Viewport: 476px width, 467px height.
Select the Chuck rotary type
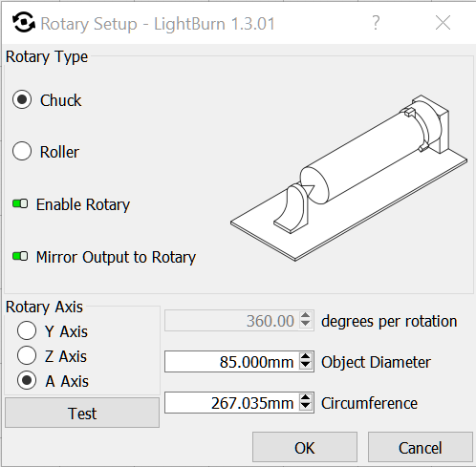(22, 99)
